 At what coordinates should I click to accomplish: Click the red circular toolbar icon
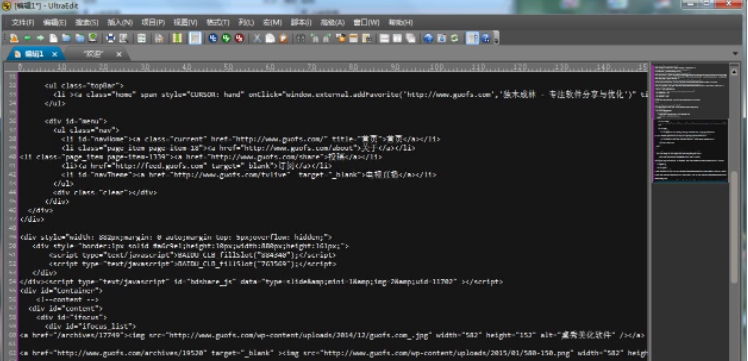point(239,38)
